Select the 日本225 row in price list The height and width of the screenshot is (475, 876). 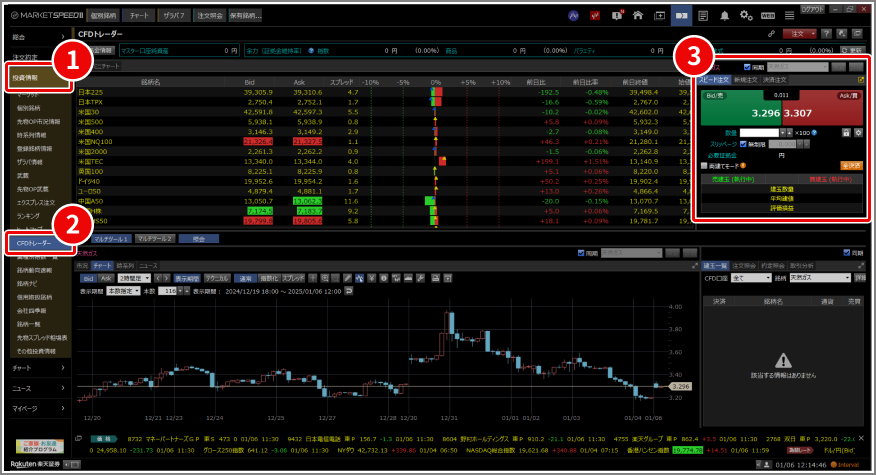(383, 92)
